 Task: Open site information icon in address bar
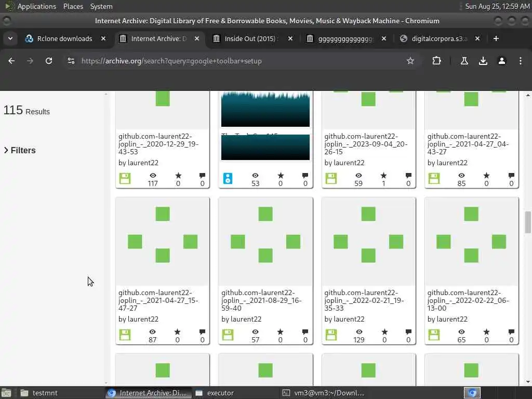(71, 61)
